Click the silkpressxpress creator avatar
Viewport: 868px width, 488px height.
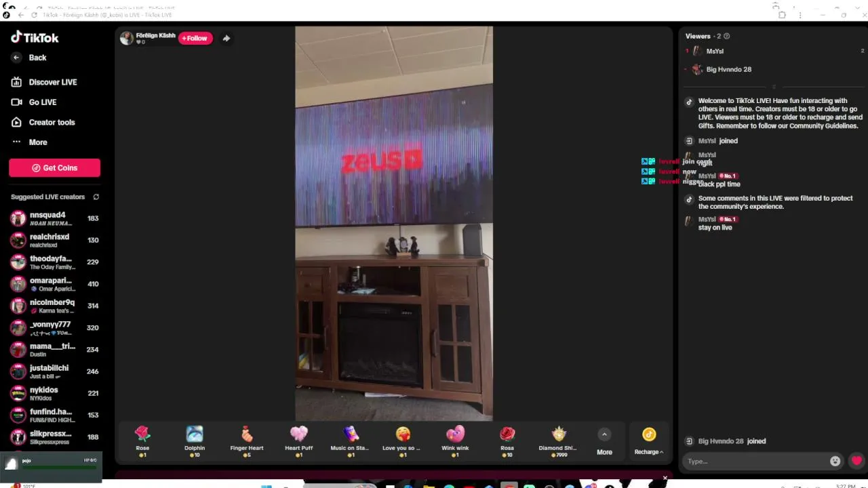pos(18,437)
